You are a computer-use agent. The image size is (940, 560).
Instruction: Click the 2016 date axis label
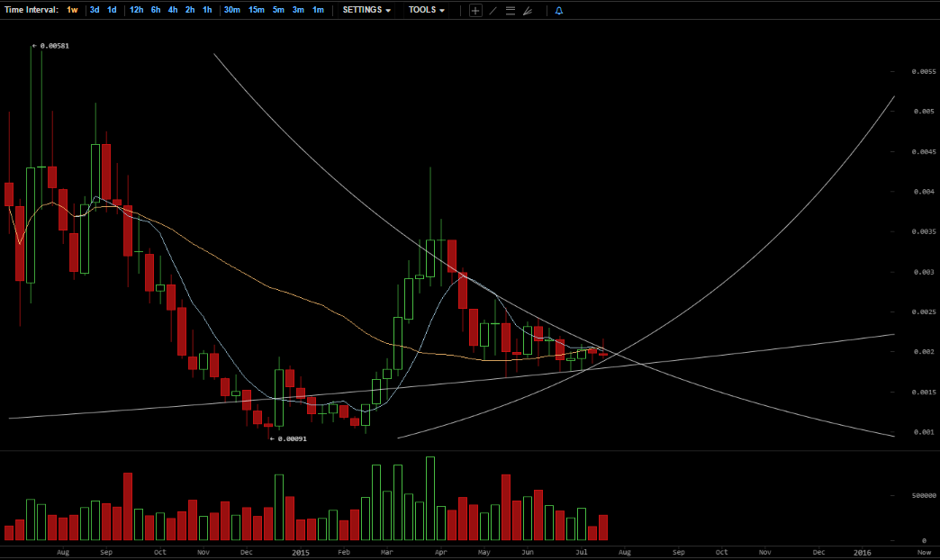862,552
